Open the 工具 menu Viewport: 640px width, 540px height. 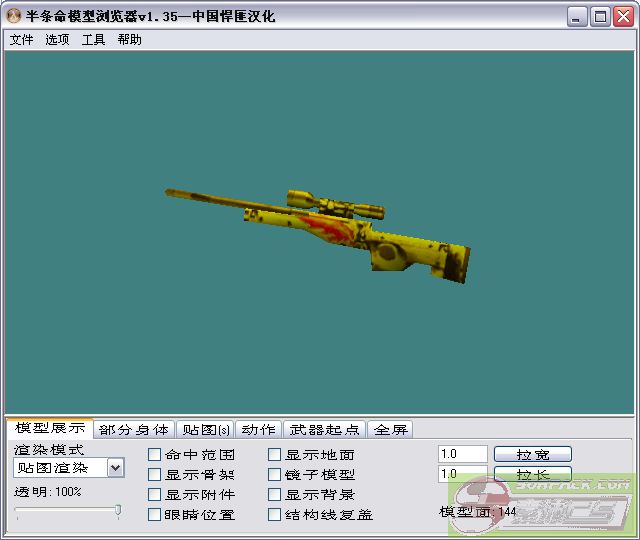click(93, 40)
